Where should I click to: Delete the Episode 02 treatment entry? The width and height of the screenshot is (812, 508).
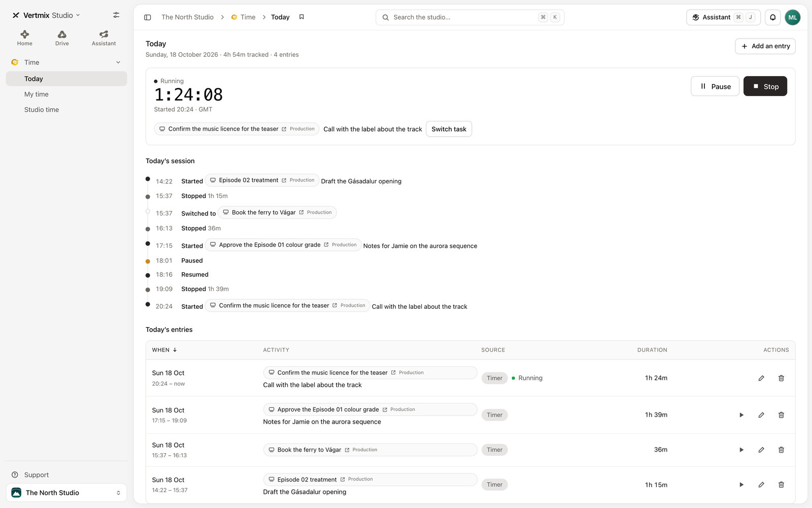(781, 485)
